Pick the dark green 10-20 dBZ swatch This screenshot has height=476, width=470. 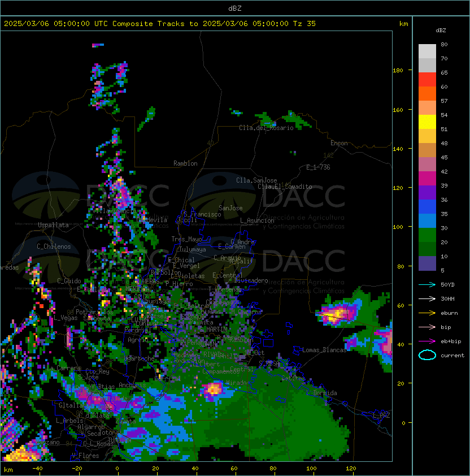[427, 249]
